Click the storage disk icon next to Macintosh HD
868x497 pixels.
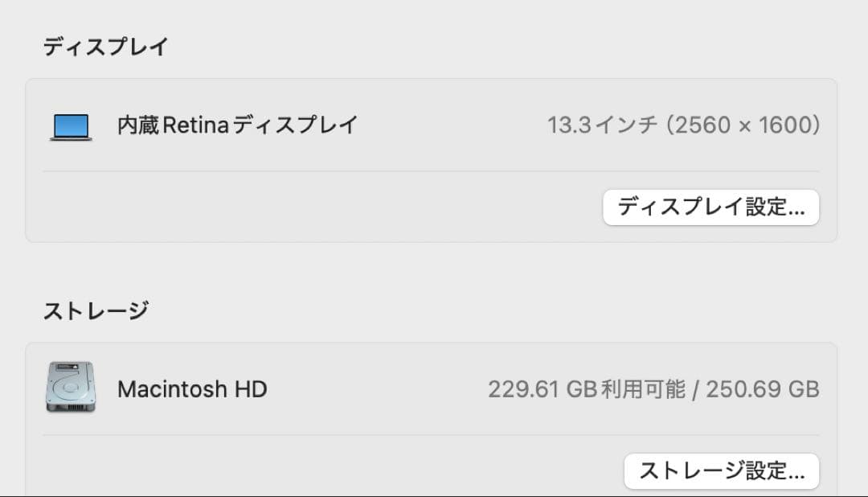click(71, 389)
